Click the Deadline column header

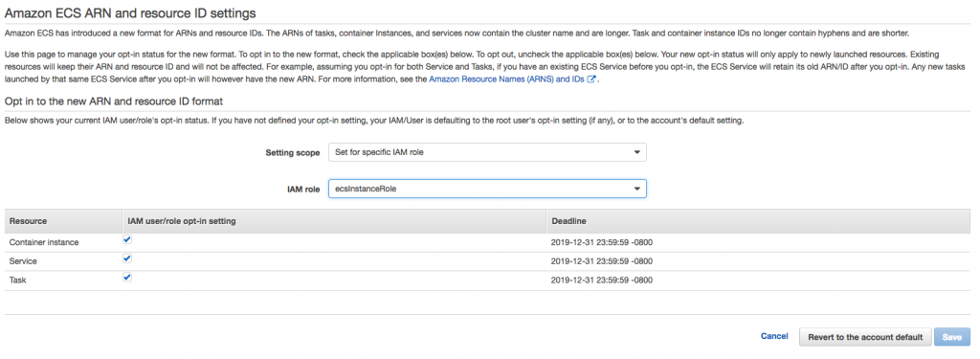click(568, 221)
